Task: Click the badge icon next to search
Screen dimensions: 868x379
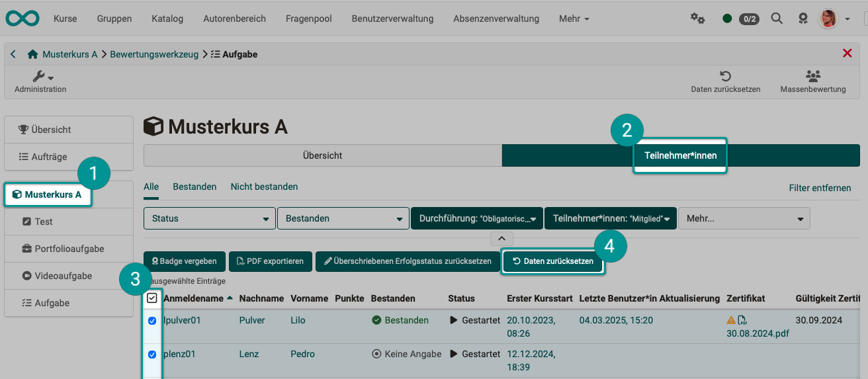Action: 803,19
